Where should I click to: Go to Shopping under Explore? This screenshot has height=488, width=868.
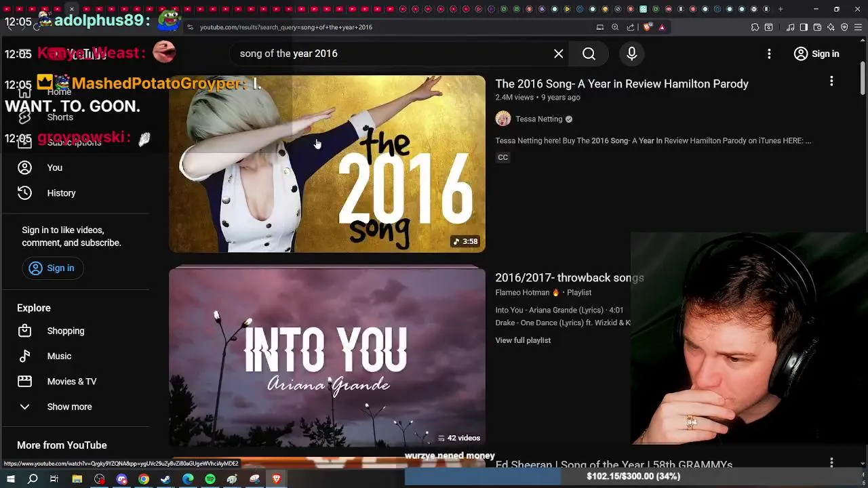coord(66,331)
